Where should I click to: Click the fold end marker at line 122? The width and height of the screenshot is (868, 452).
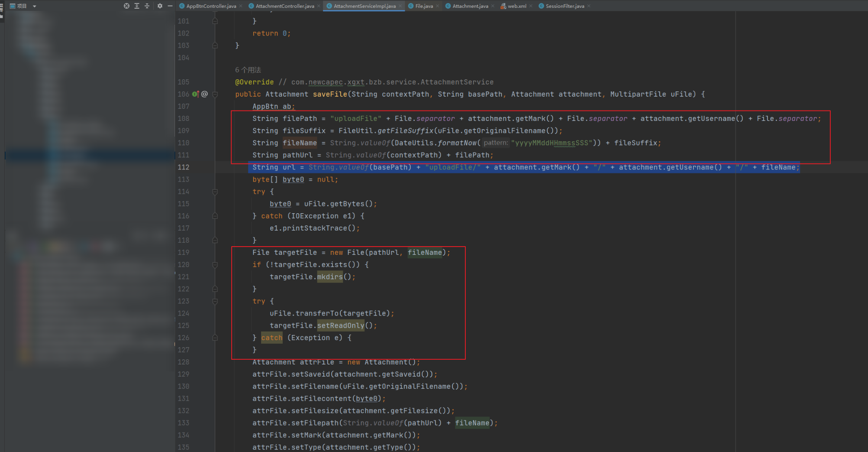[x=215, y=289]
